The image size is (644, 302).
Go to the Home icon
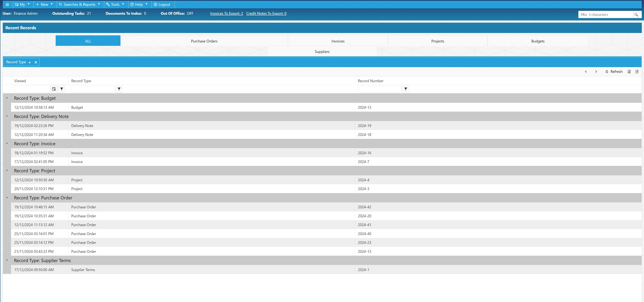[7, 4]
